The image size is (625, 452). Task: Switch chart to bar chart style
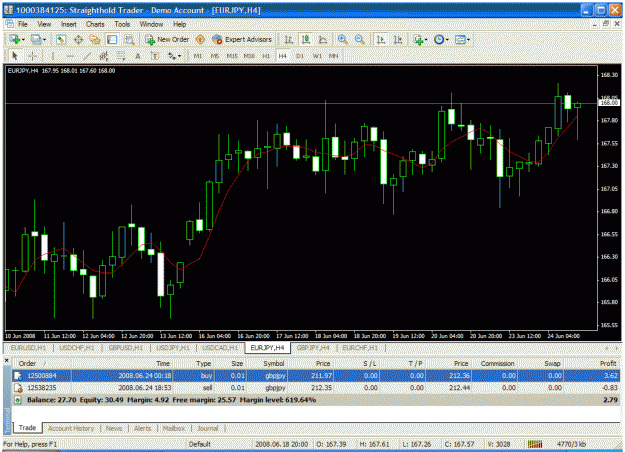tap(289, 39)
